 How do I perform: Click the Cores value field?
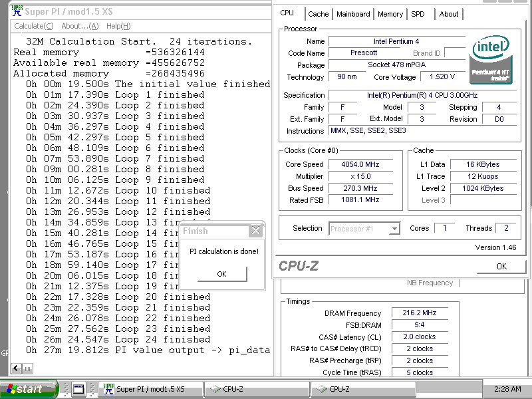(x=445, y=228)
